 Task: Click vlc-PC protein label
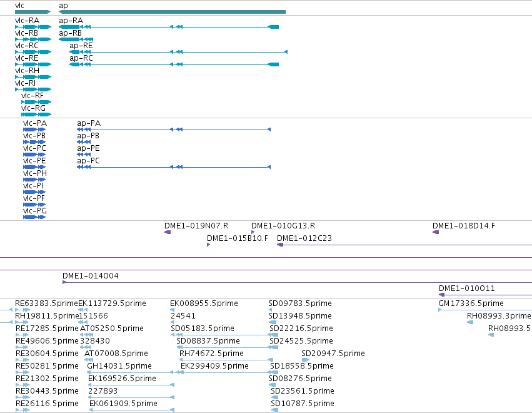(34, 148)
